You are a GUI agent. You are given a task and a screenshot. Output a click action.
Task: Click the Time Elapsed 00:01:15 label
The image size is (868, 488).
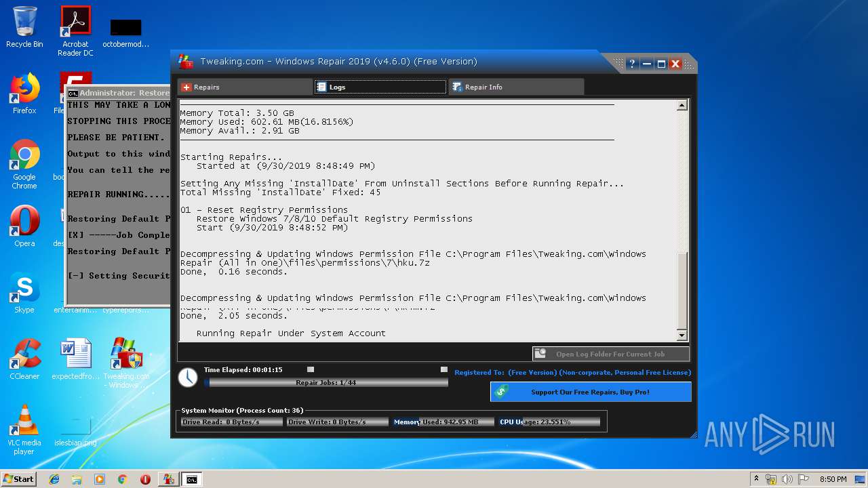click(x=243, y=370)
